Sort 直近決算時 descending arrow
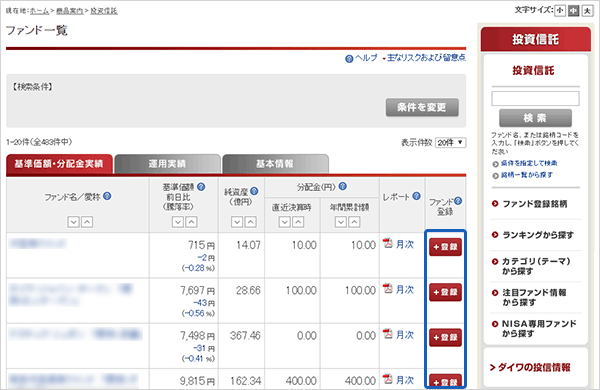Screen dimensions: 600x390 [284, 222]
